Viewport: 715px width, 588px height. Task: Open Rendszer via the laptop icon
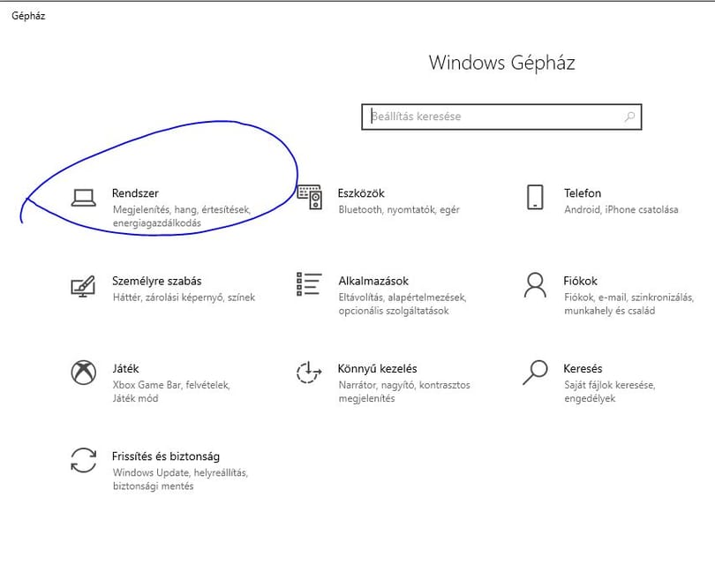pos(84,198)
